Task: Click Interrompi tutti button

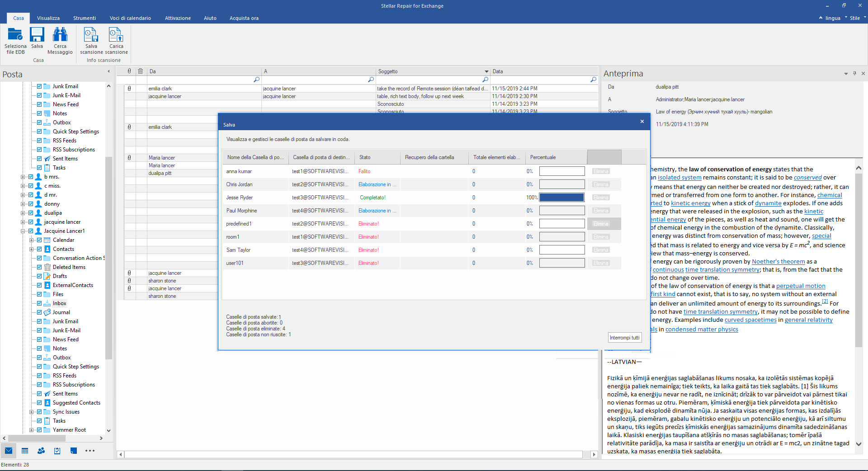Action: point(625,338)
